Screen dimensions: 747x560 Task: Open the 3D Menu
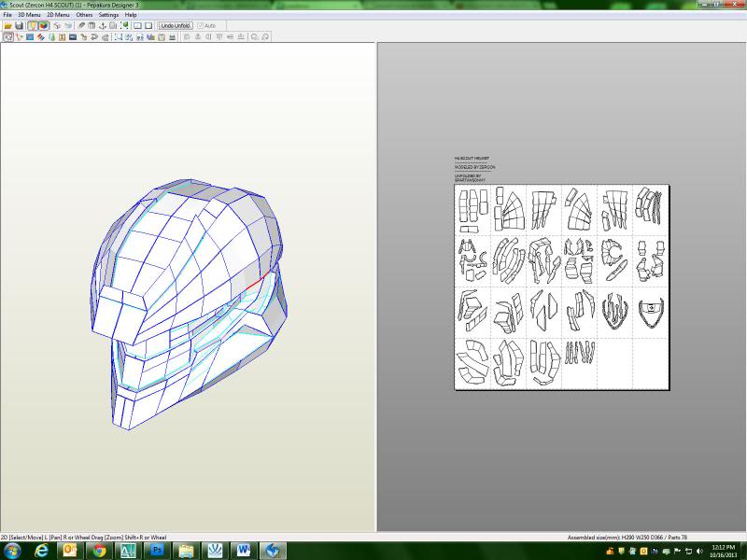29,15
